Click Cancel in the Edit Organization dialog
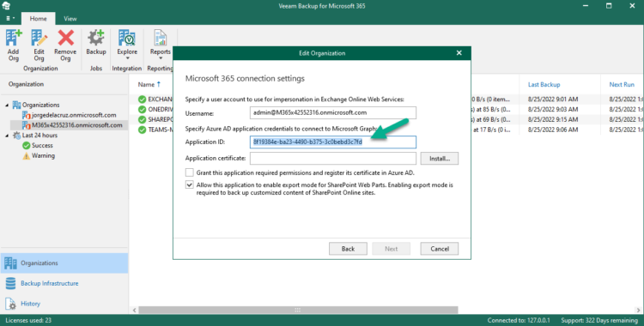This screenshot has height=326, width=644. [x=440, y=249]
